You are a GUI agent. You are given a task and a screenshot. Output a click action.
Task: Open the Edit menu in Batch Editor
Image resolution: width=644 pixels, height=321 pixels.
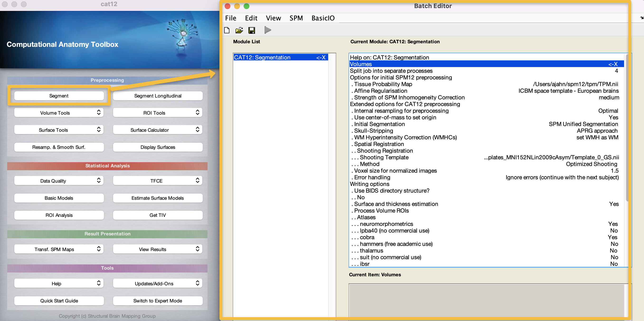click(x=251, y=18)
